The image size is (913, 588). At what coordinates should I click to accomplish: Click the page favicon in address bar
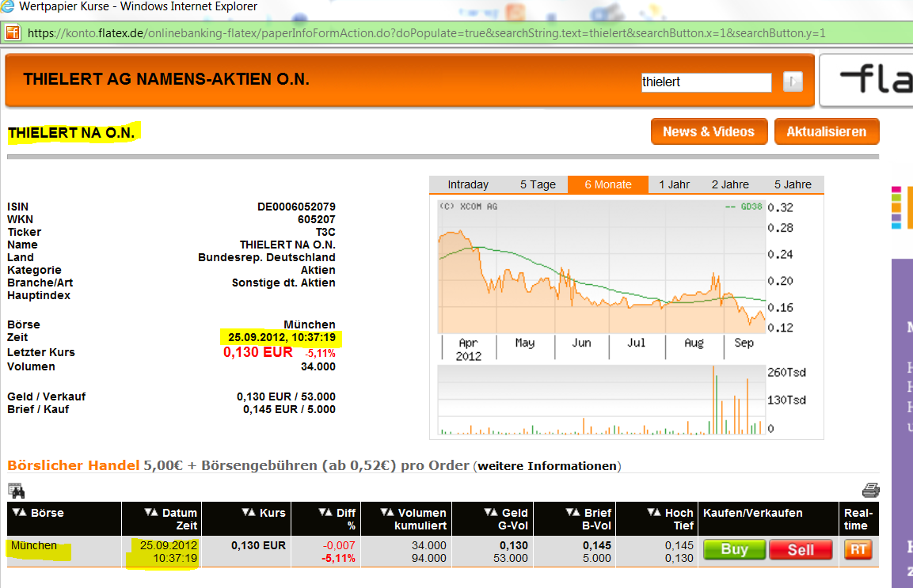(x=13, y=32)
